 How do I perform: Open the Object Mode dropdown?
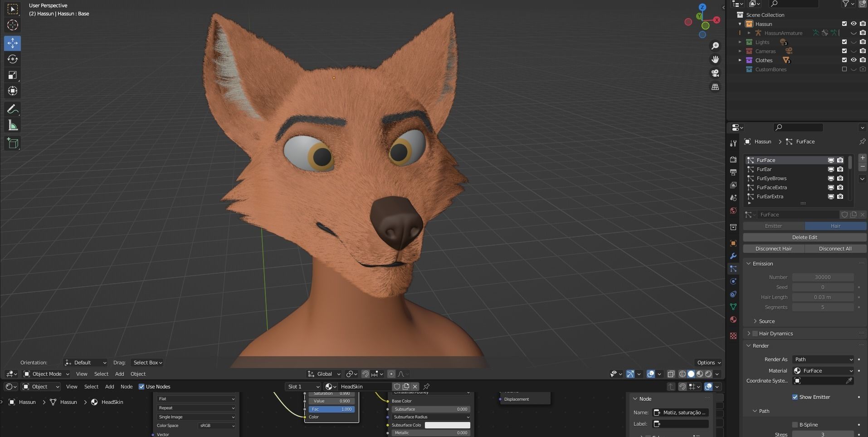click(x=46, y=374)
